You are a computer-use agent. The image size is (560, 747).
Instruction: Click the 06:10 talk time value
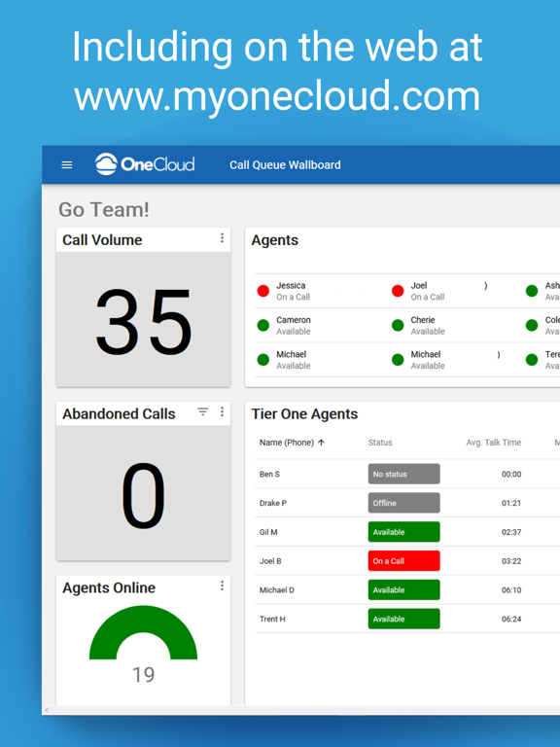coord(511,589)
